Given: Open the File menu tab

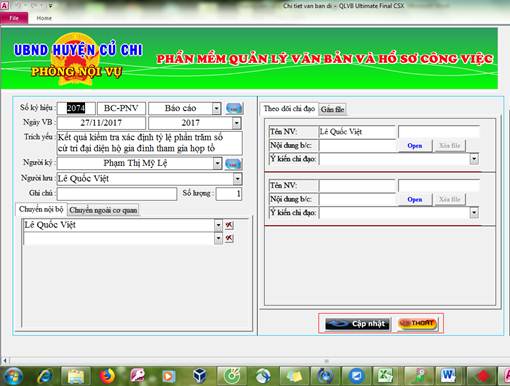Looking at the screenshot, I should pyautogui.click(x=14, y=18).
